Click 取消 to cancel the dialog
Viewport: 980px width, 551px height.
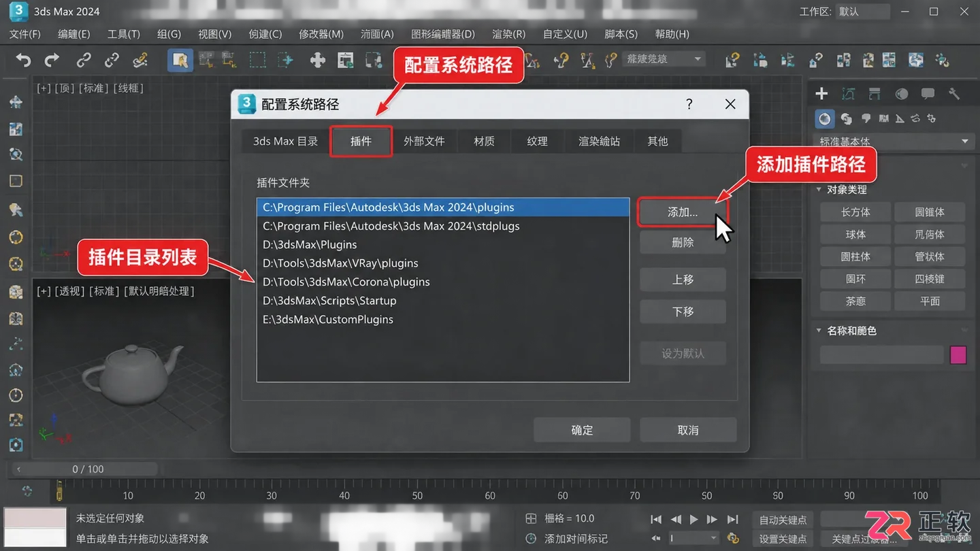click(x=688, y=430)
